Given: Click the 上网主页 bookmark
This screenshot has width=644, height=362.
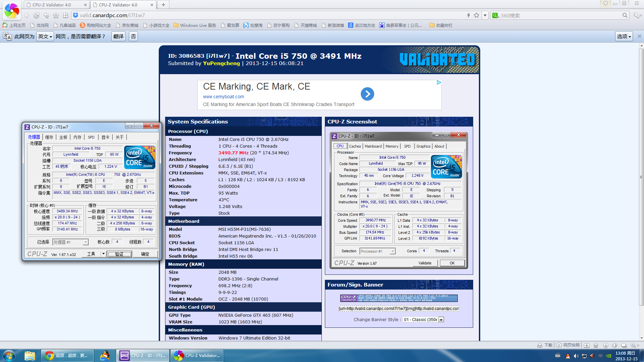Looking at the screenshot, I should pyautogui.click(x=14, y=25).
